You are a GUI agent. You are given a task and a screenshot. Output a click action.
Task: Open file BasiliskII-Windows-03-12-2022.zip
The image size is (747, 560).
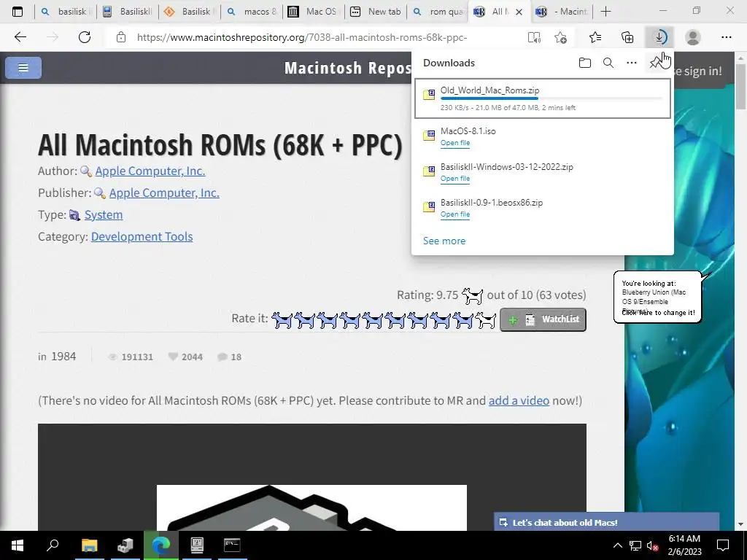455,179
